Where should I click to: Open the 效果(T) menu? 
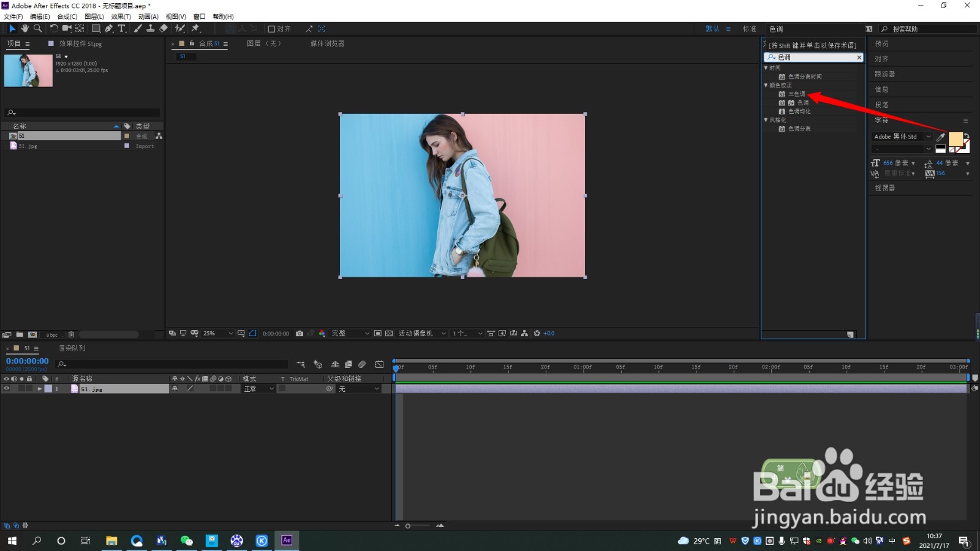point(121,17)
